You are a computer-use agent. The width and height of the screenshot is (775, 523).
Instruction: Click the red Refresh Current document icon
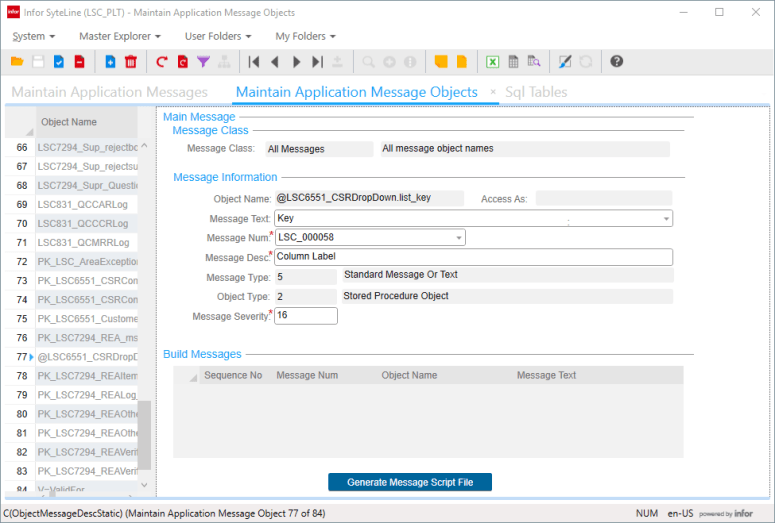point(182,62)
